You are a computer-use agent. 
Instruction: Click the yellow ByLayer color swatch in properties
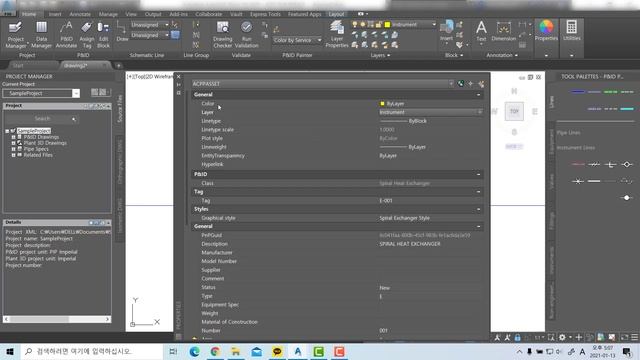click(382, 104)
